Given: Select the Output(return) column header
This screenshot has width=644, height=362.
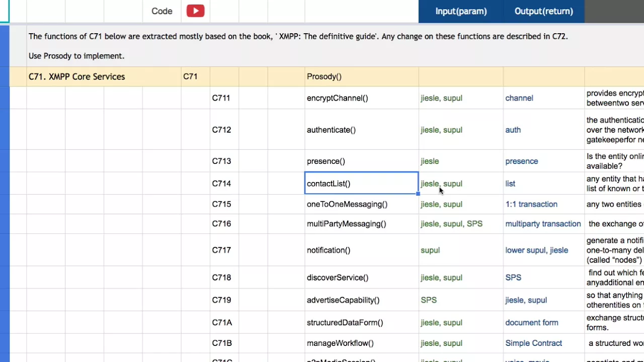Looking at the screenshot, I should click(x=544, y=11).
